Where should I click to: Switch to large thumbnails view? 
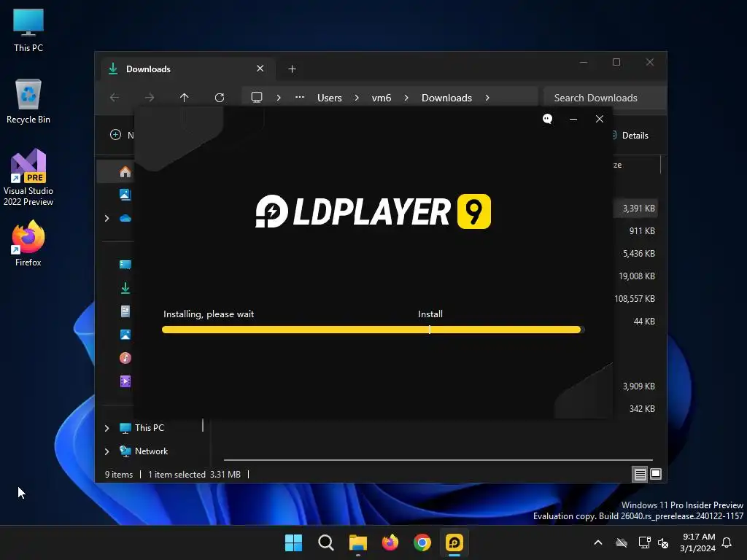pos(656,474)
